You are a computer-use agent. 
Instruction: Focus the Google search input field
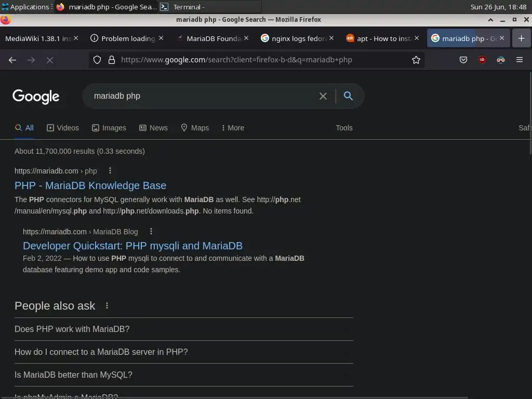(204, 96)
